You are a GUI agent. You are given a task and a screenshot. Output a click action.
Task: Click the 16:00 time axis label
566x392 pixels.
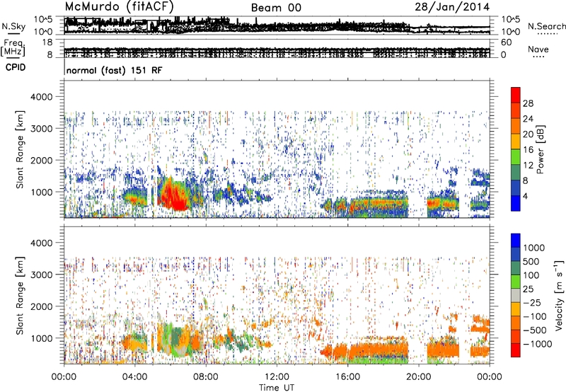347,377
